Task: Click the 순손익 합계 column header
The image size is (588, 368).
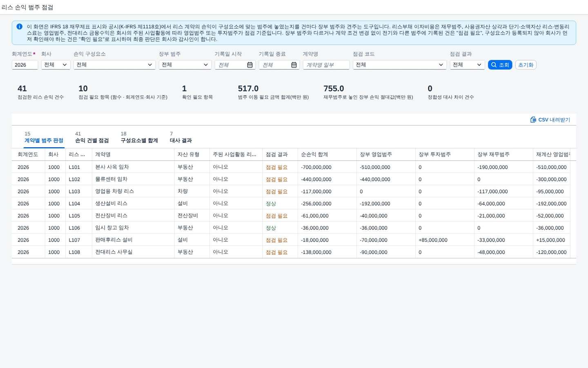Action: pyautogui.click(x=327, y=155)
